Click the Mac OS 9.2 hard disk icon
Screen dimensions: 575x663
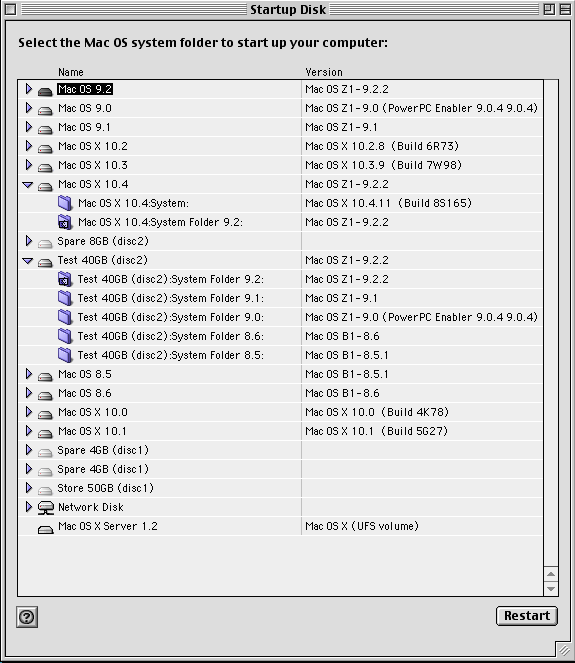click(45, 91)
